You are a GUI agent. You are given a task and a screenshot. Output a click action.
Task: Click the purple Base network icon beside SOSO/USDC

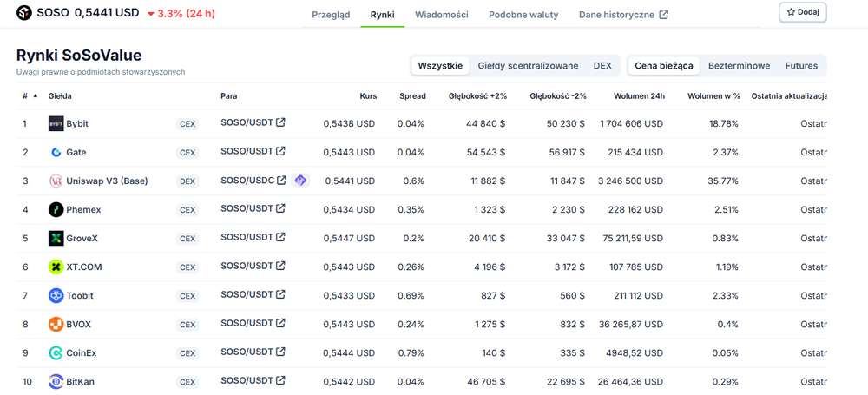click(x=300, y=181)
